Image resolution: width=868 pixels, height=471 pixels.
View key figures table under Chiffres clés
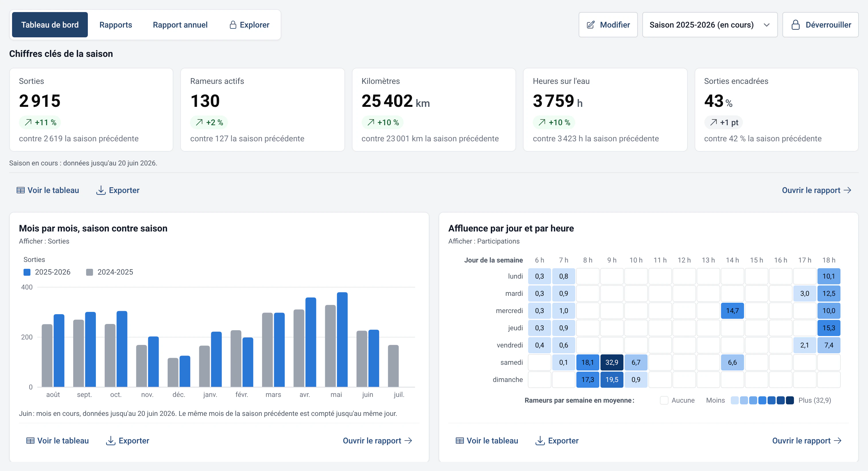[48, 190]
